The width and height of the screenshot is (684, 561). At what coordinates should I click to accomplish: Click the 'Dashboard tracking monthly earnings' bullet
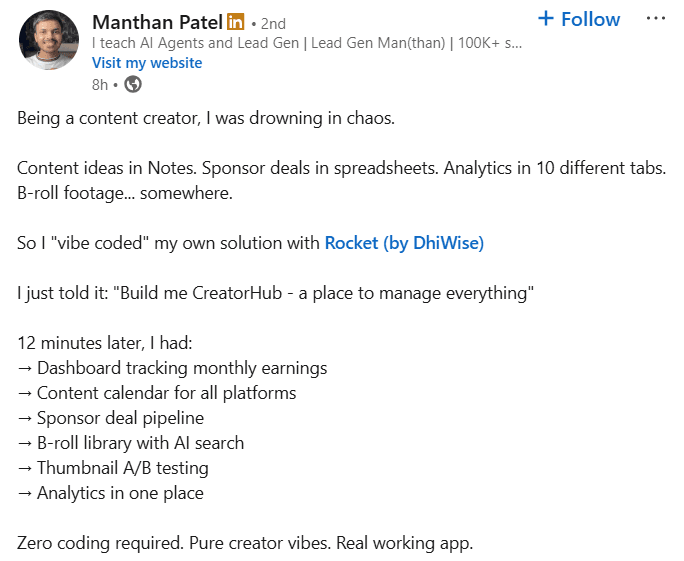coord(172,368)
